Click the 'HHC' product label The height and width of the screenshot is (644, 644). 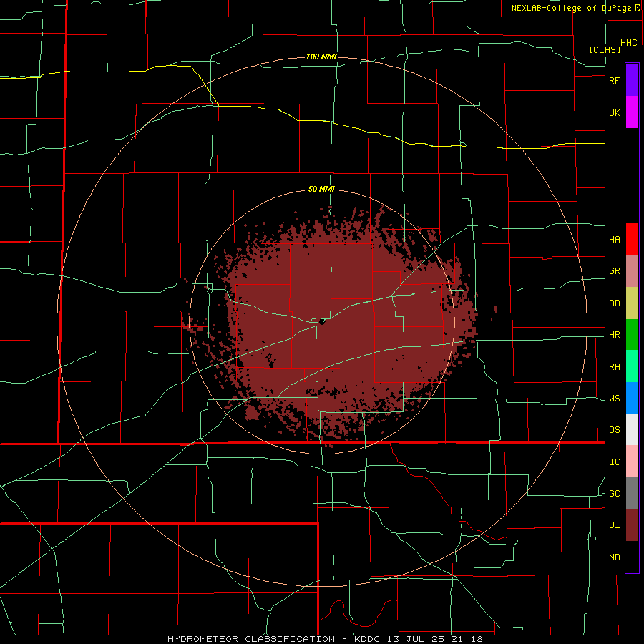629,43
